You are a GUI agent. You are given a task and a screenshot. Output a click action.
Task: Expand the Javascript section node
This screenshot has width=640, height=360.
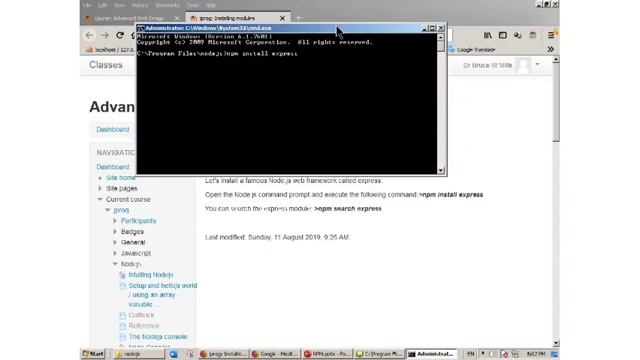click(x=115, y=253)
